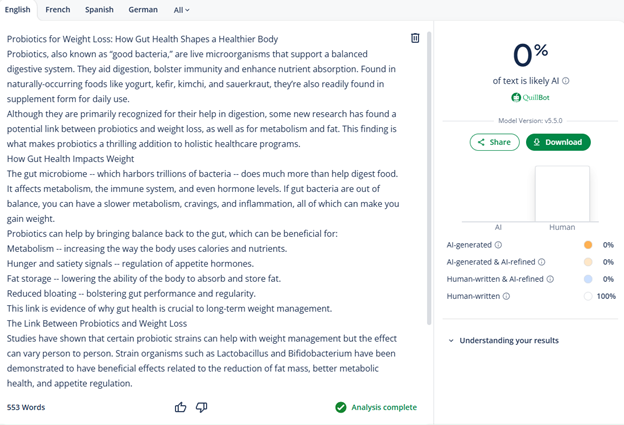This screenshot has height=425, width=624.
Task: Open info icon next to AI-generated
Action: coord(498,245)
